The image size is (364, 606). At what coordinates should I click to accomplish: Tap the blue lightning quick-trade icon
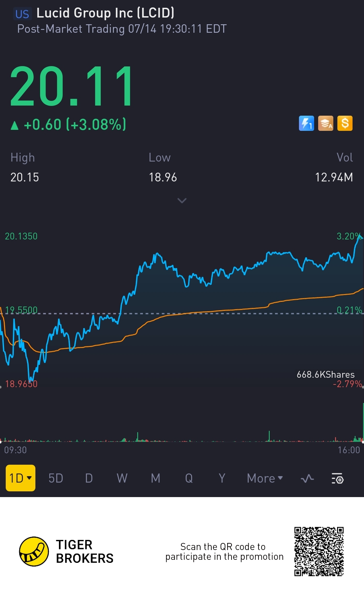[306, 123]
